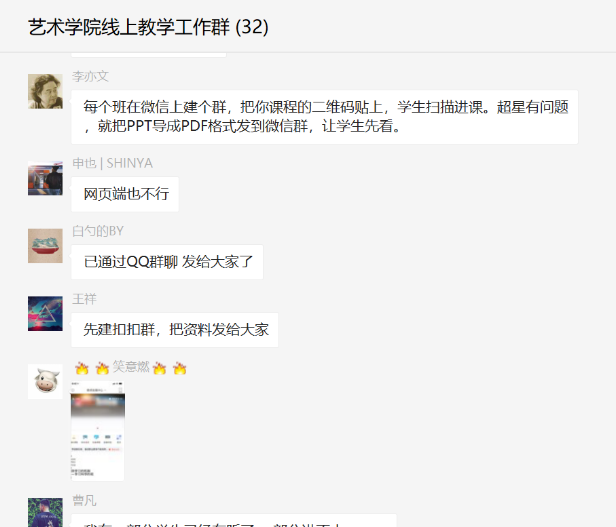The image size is (616, 527).
Task: Click the sender name 笑意燃 with flames
Action: tap(130, 367)
